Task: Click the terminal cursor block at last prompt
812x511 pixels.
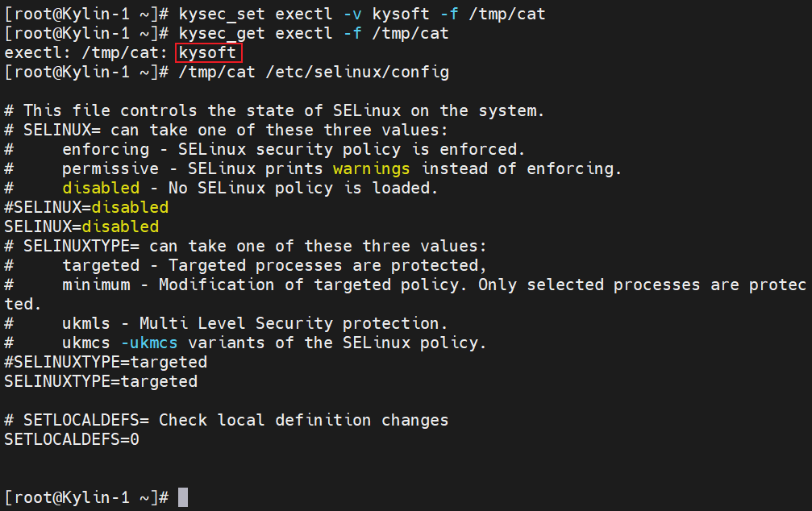Action: (183, 497)
